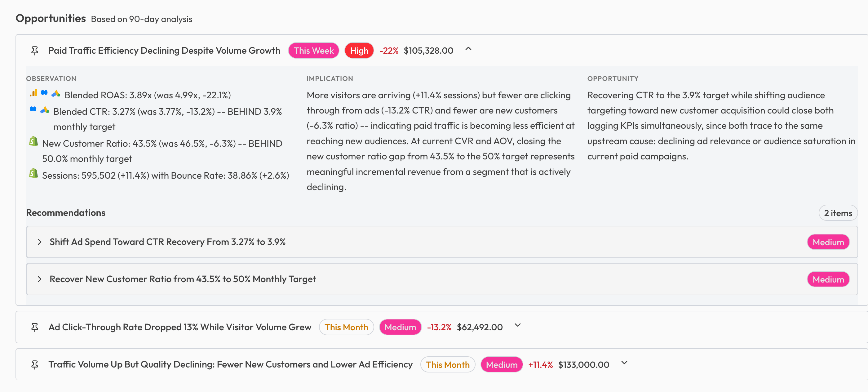
Task: Click the pin icon on Paid Traffic Efficiency opportunity
Action: 35,50
